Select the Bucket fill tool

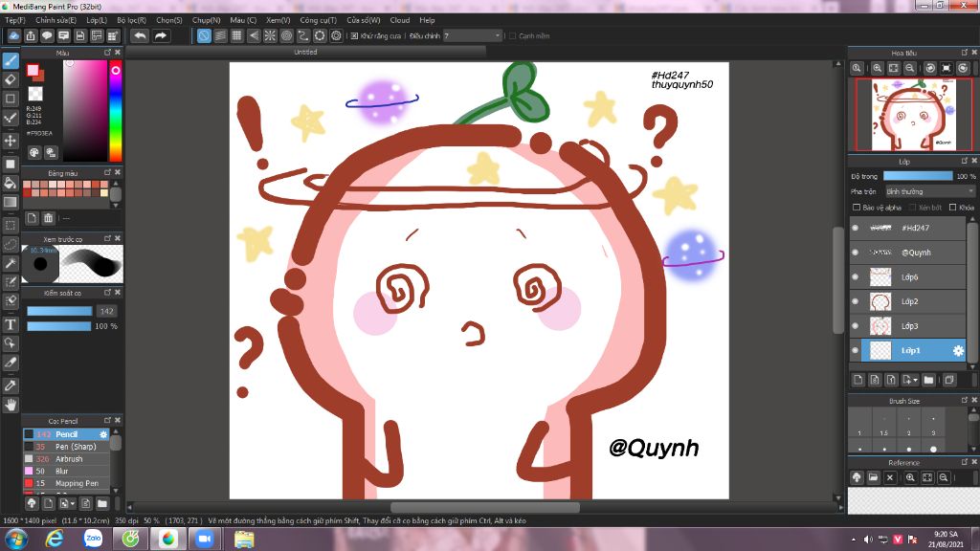(11, 183)
